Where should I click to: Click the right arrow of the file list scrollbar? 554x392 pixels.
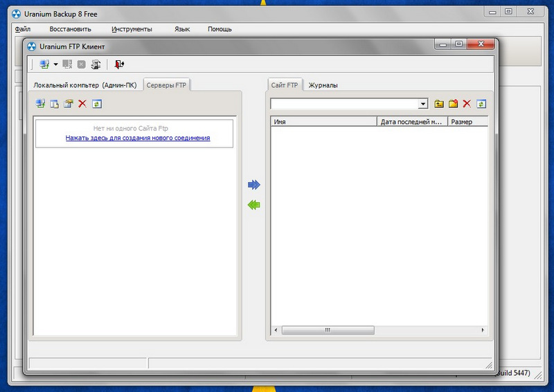coord(483,330)
